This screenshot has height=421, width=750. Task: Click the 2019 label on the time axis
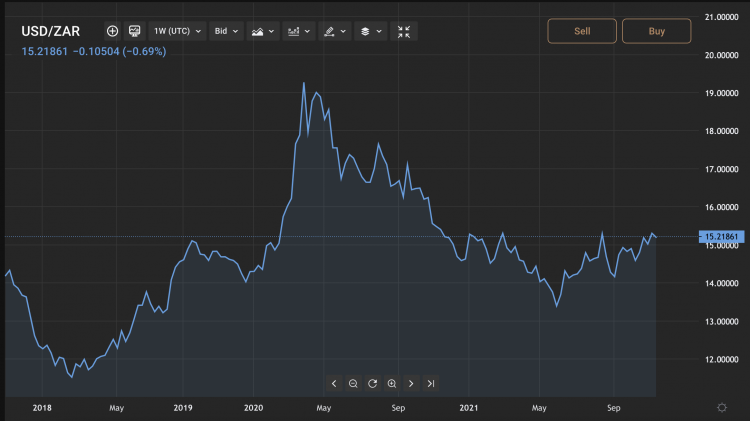[x=183, y=408]
